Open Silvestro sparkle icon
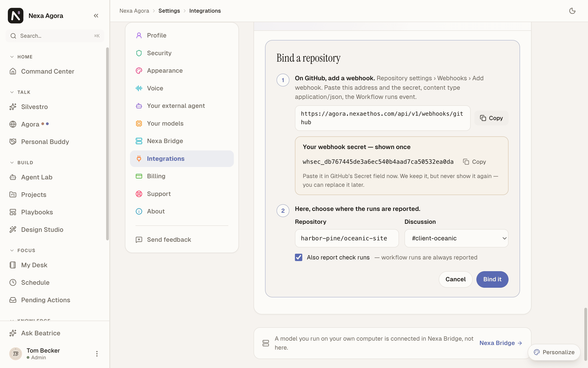 13,106
